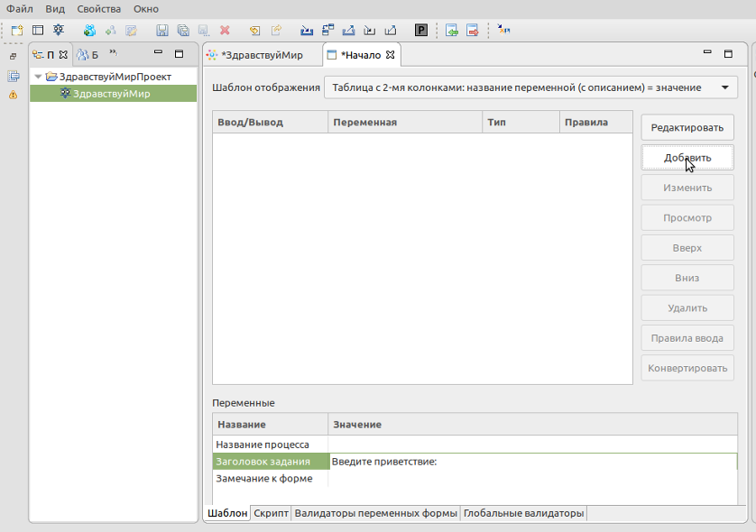Image resolution: width=756 pixels, height=532 pixels.
Task: Click the table-layout toolbar icon next to new project
Action: click(38, 31)
